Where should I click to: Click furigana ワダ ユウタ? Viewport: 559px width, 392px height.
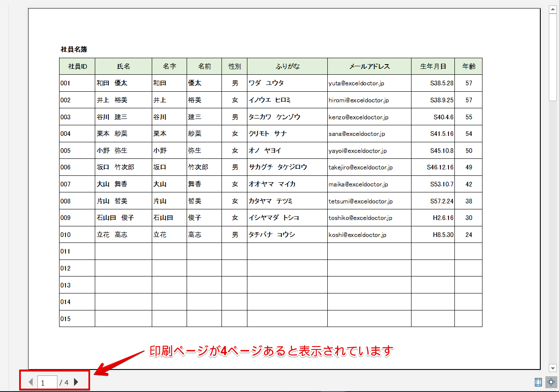(x=266, y=83)
